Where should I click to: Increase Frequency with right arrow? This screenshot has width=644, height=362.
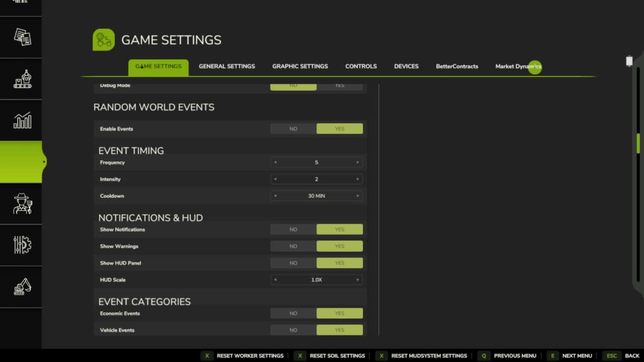358,162
